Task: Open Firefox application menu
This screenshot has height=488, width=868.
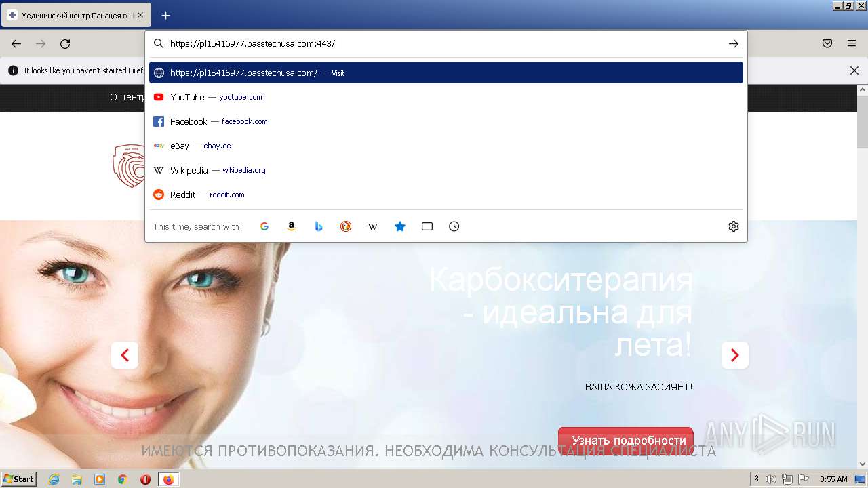Action: [x=852, y=43]
